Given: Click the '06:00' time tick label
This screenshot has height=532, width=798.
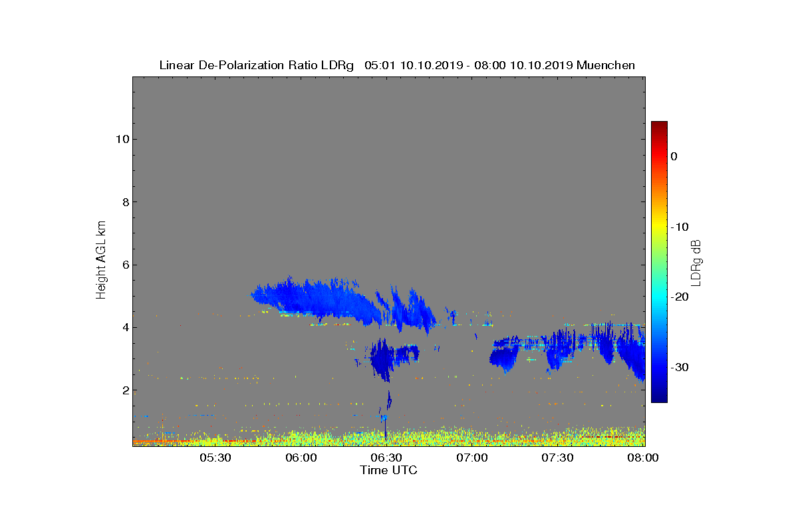Looking at the screenshot, I should [x=301, y=458].
